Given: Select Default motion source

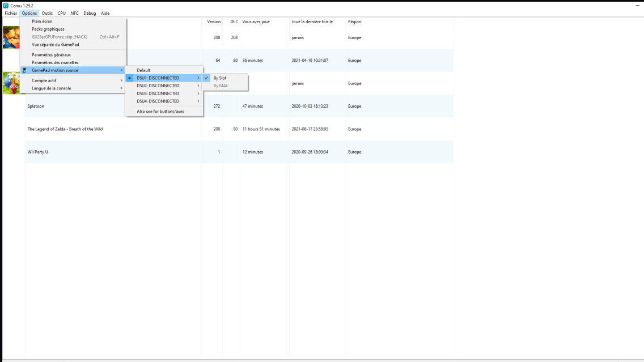Looking at the screenshot, I should click(x=143, y=70).
